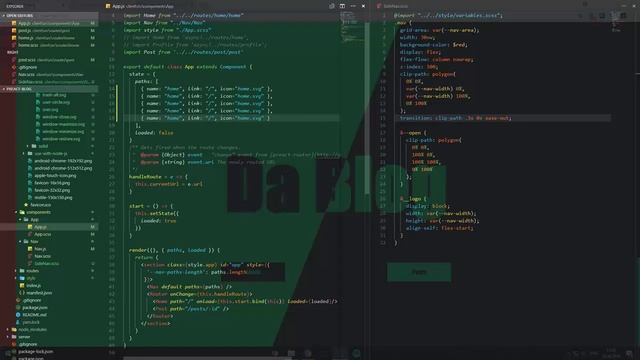Image resolution: width=640 pixels, height=360 pixels.
Task: Click the '@import' line in SideNav.scss
Action: [x=448, y=16]
